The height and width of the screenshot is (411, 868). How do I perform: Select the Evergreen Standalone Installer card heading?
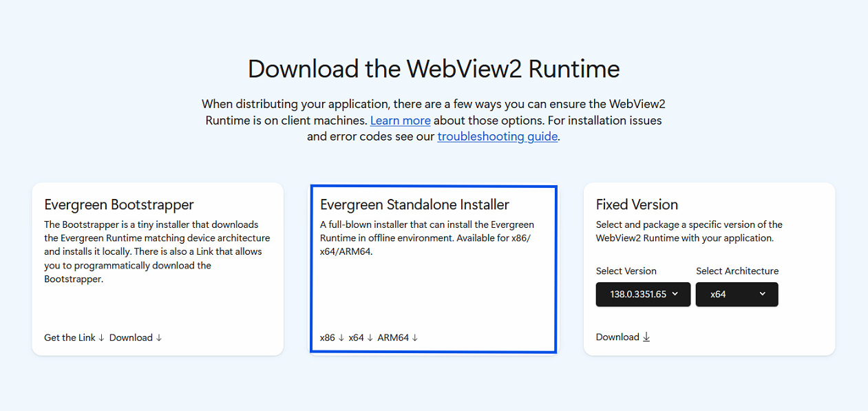click(x=415, y=204)
